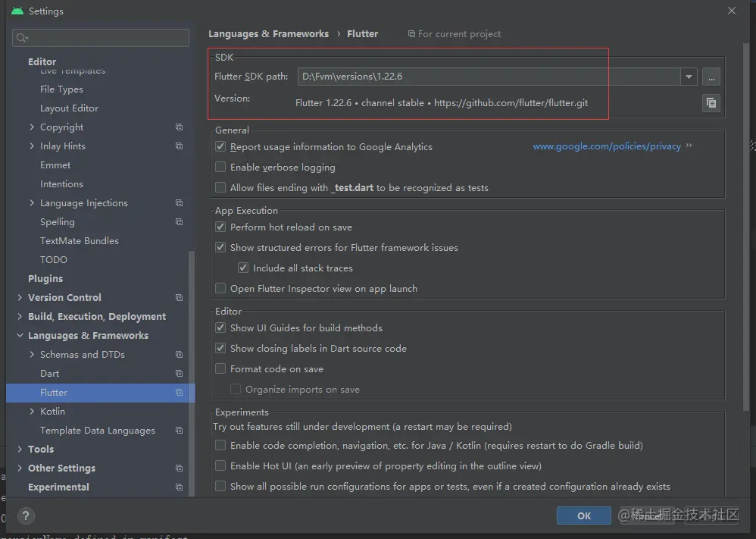
Task: Open Emmet settings page
Action: 55,165
